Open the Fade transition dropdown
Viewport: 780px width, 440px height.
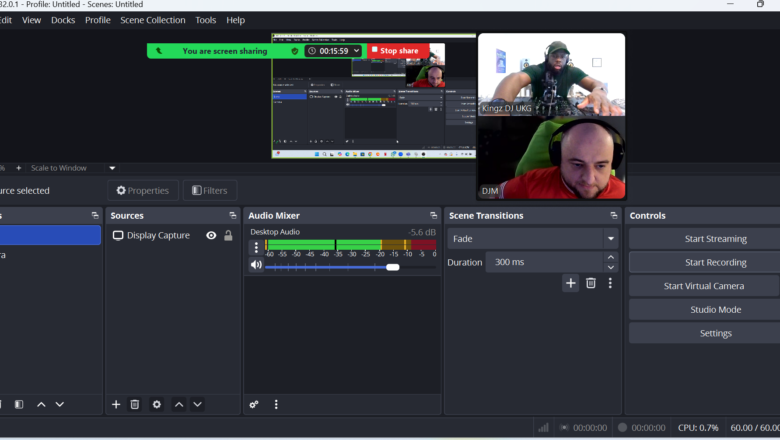coord(610,239)
